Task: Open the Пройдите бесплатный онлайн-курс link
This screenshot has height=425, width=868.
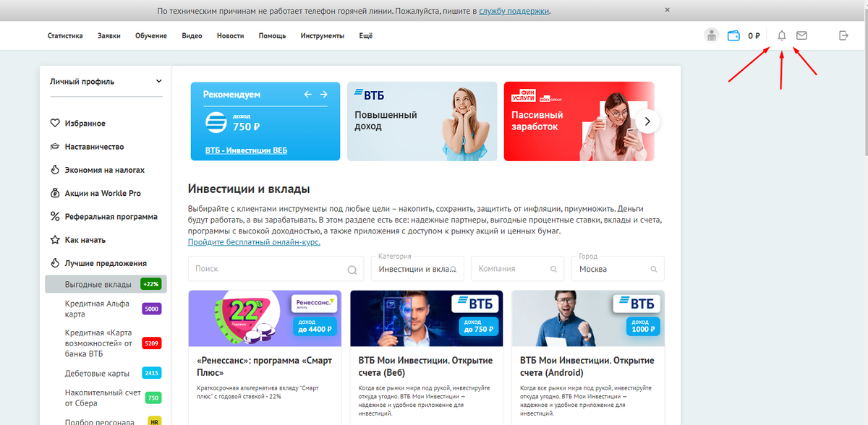Action: (x=254, y=242)
